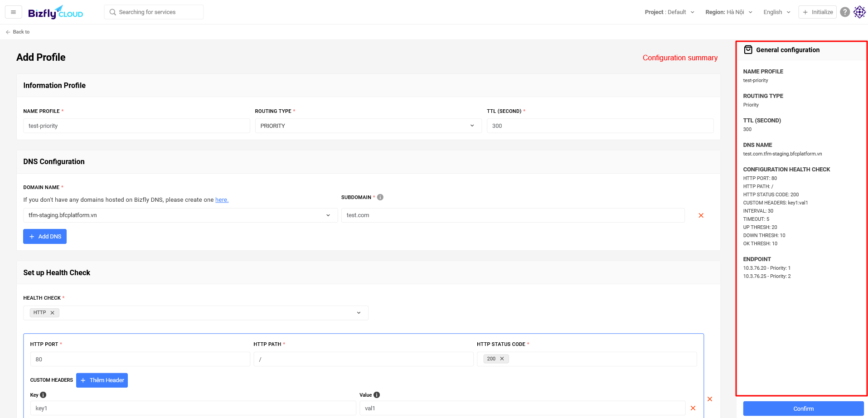This screenshot has width=868, height=418.
Task: Click the Add DNS button
Action: point(45,237)
